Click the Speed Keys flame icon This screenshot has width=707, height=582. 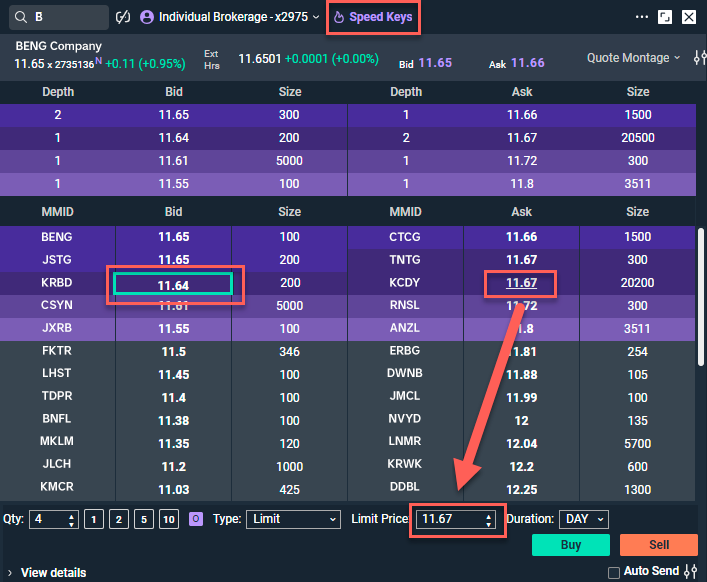point(339,18)
